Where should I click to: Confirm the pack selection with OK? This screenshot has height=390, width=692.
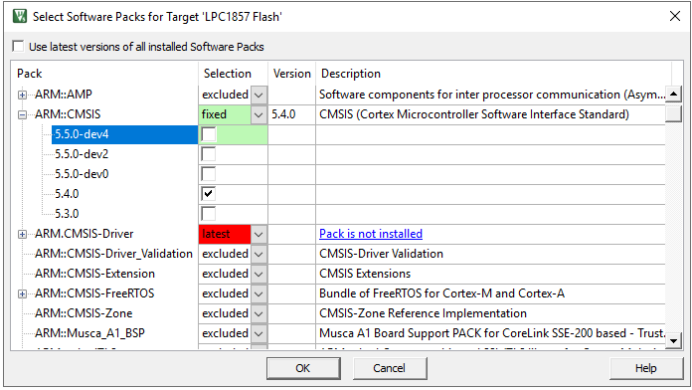click(x=303, y=368)
